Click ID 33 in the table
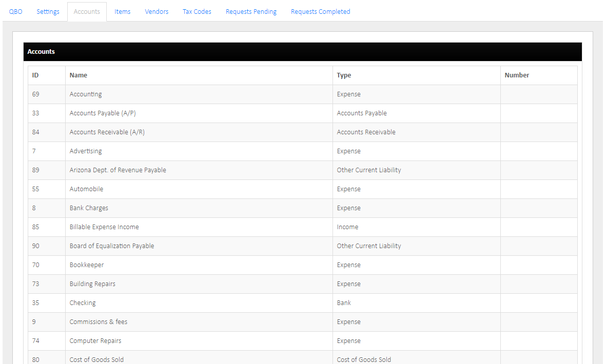The image size is (606, 364). pyautogui.click(x=35, y=113)
